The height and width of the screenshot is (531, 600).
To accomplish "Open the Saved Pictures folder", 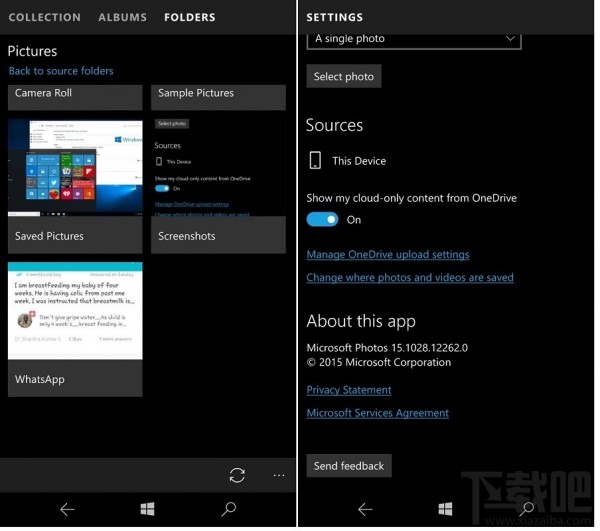I will 75,186.
